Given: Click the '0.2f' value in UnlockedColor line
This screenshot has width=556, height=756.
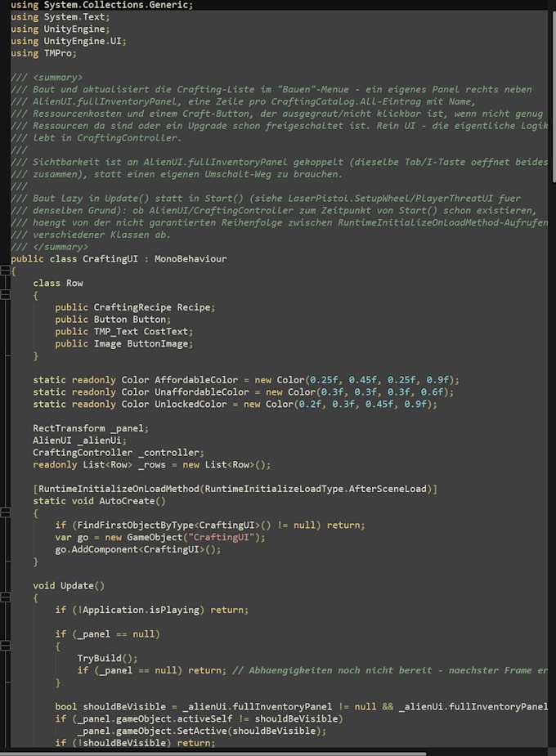Looking at the screenshot, I should pyautogui.click(x=310, y=404).
